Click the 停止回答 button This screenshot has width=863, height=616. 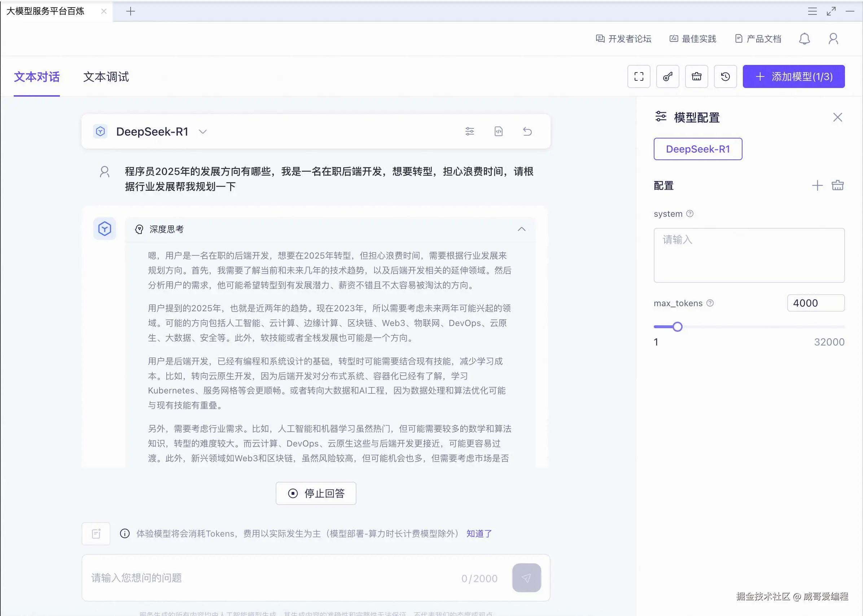click(316, 493)
